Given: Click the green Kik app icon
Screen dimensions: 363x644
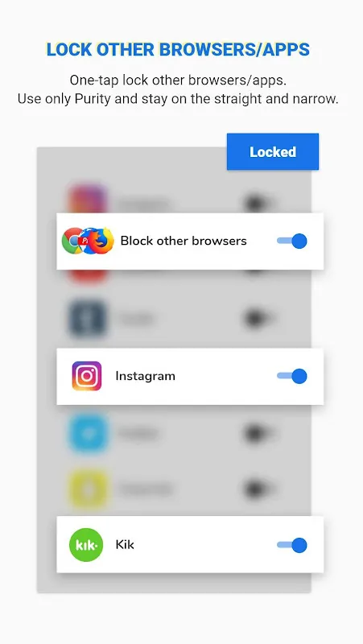Looking at the screenshot, I should click(86, 545).
